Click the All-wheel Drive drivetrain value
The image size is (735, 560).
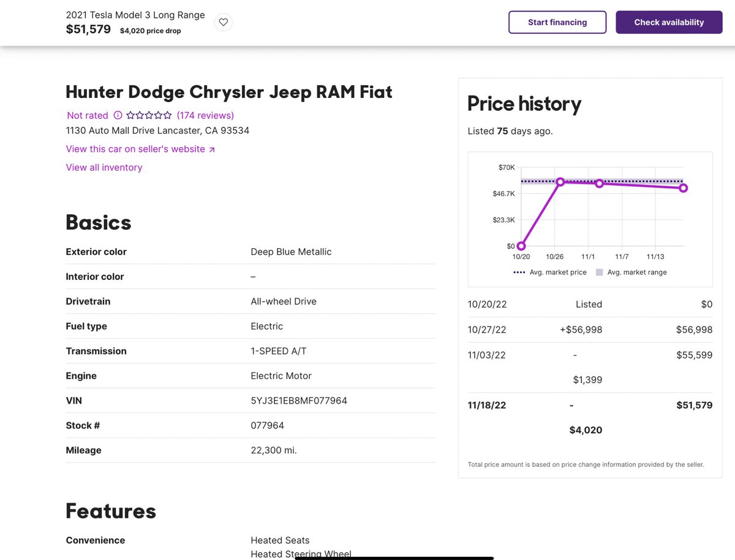(284, 301)
